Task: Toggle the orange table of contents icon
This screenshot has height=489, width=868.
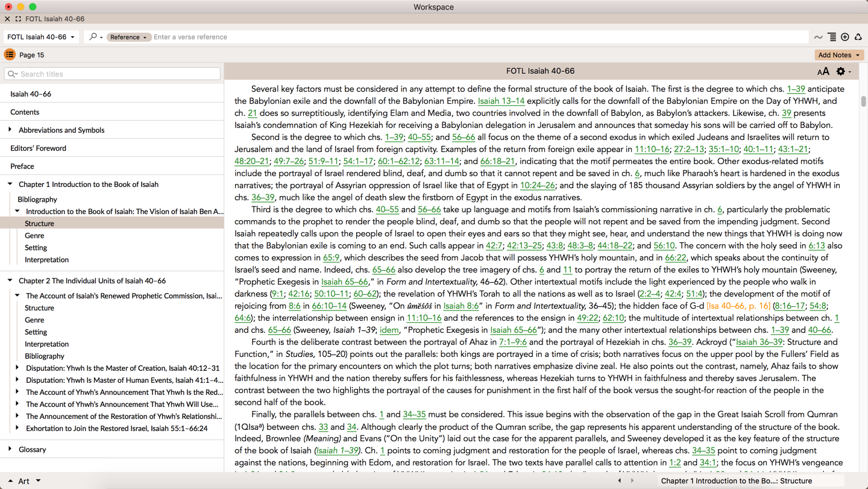Action: point(10,55)
